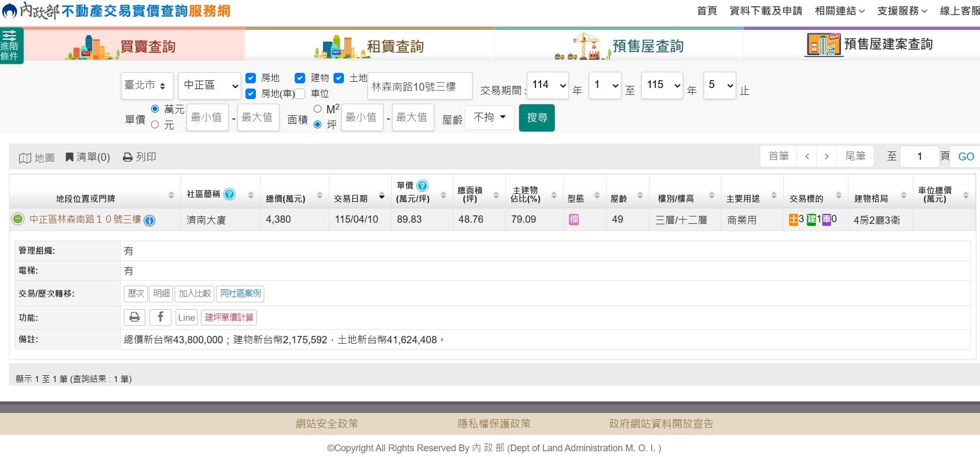Open the help icon next to 單價 header
980x457 pixels.
422,186
